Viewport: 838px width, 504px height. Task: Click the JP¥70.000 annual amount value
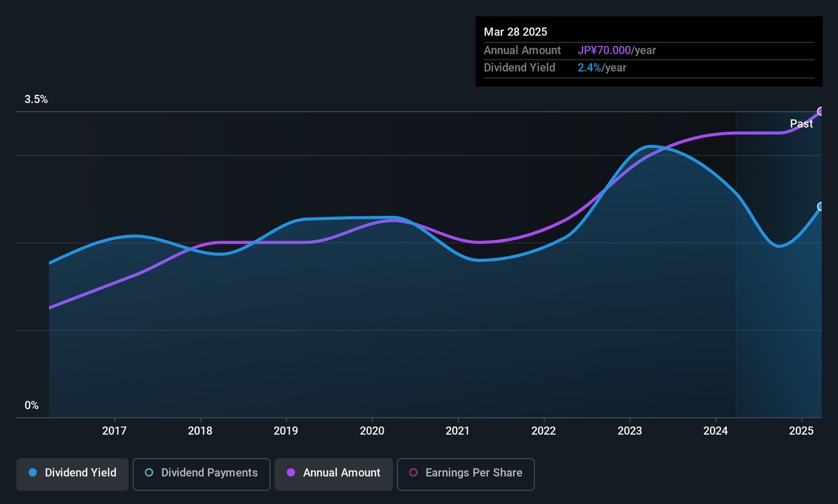(604, 51)
